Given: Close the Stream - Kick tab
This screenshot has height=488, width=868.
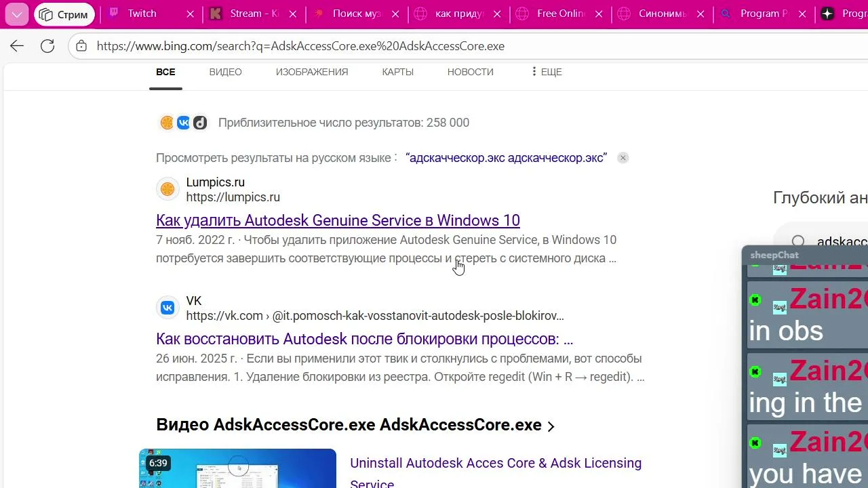Looking at the screenshot, I should (292, 14).
